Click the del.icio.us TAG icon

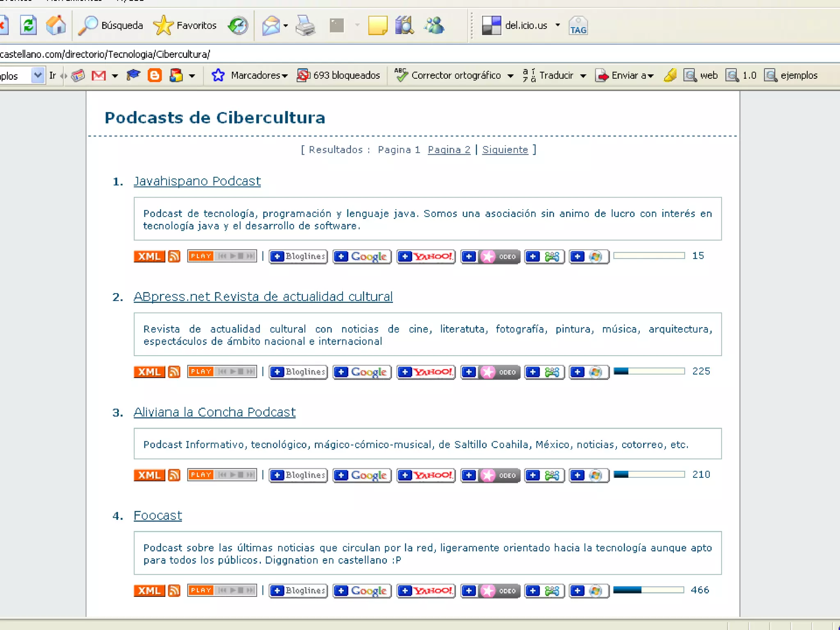click(578, 25)
